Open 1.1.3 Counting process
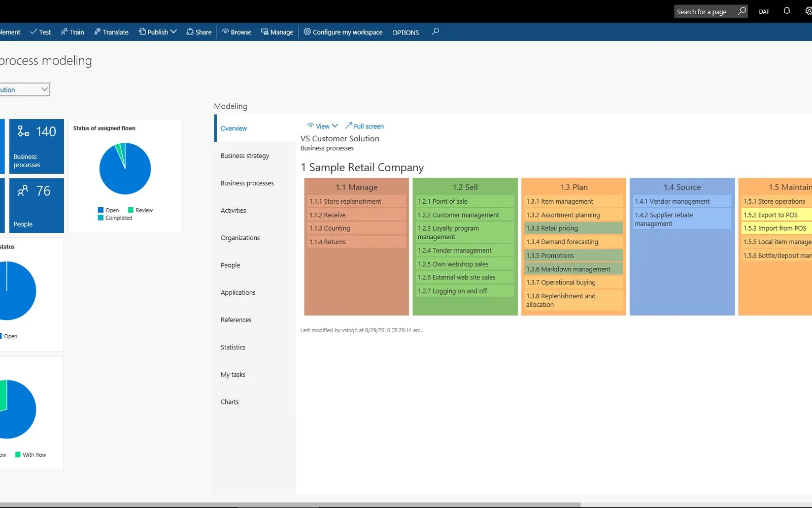Image resolution: width=812 pixels, height=508 pixels. [356, 228]
